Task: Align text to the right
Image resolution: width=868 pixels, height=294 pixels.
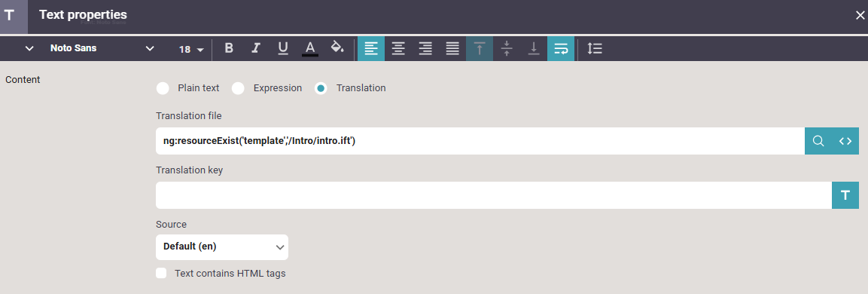Action: tap(425, 49)
